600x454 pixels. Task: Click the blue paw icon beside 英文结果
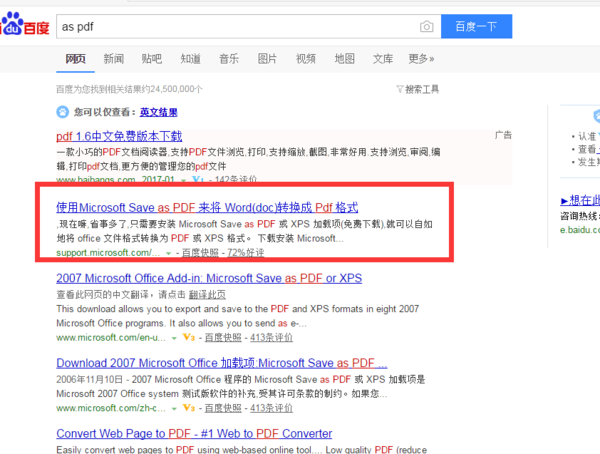pyautogui.click(x=62, y=112)
